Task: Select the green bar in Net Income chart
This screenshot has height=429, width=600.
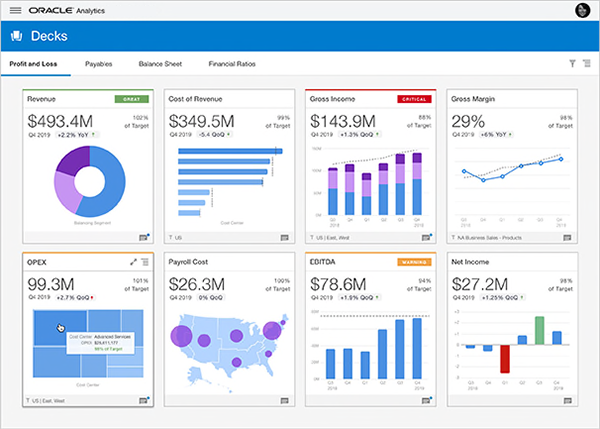Action: pyautogui.click(x=540, y=330)
